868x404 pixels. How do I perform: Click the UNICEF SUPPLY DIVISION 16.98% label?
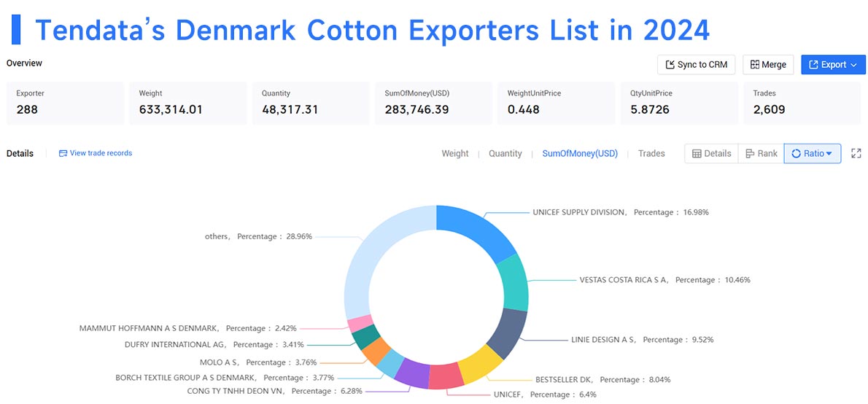pos(620,212)
